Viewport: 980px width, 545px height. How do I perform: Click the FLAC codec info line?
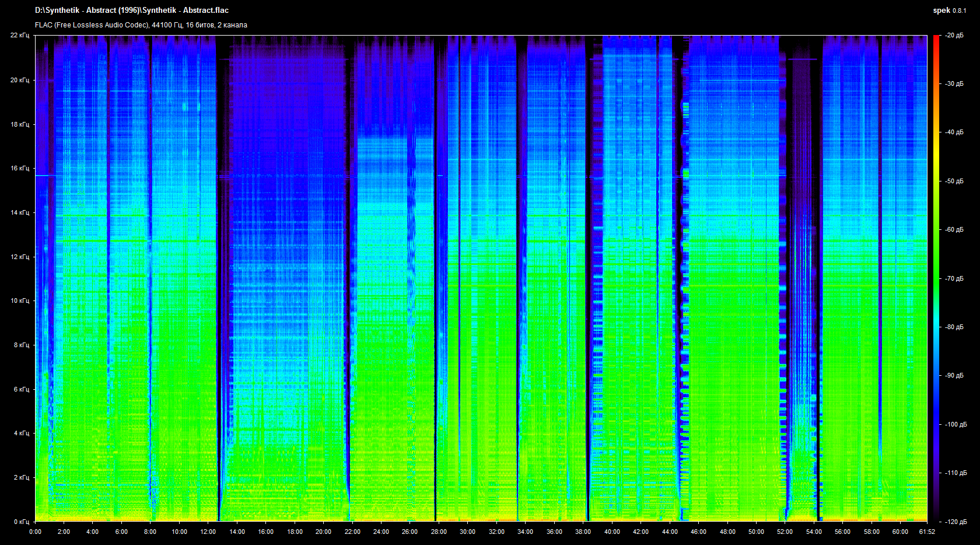coord(141,25)
